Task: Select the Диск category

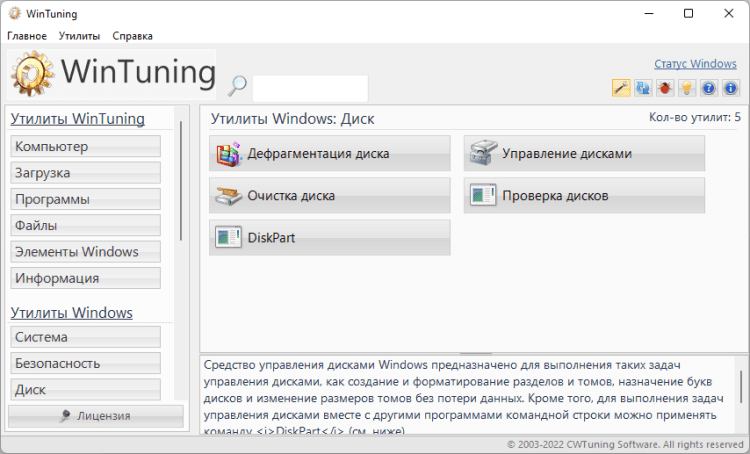Action: coord(86,389)
